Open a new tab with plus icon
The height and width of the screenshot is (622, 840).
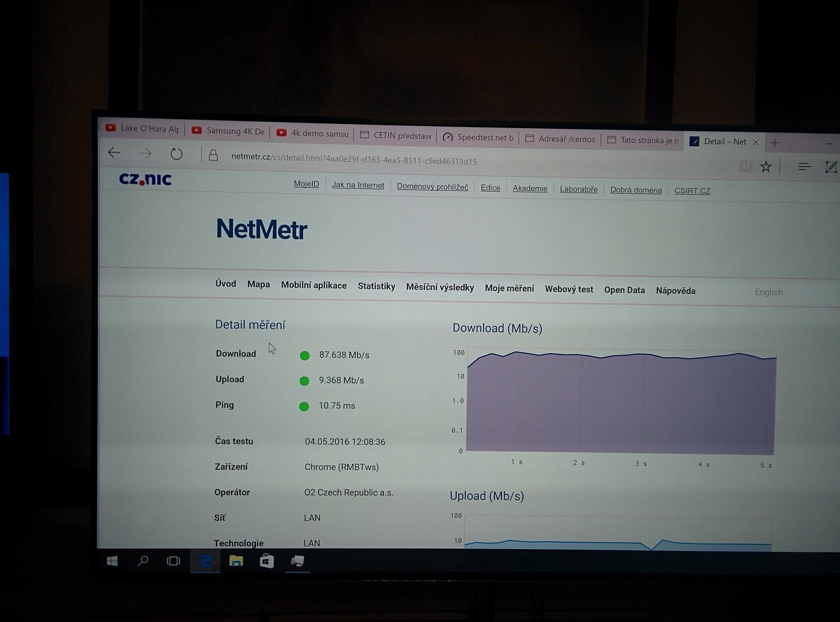tap(775, 142)
